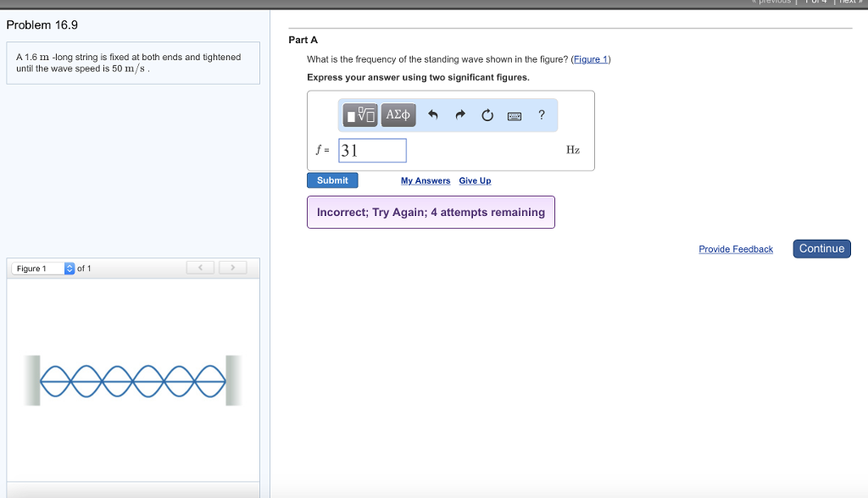The image size is (868, 498).
Task: Click the undo arrow in the answer toolbar
Action: (x=432, y=115)
